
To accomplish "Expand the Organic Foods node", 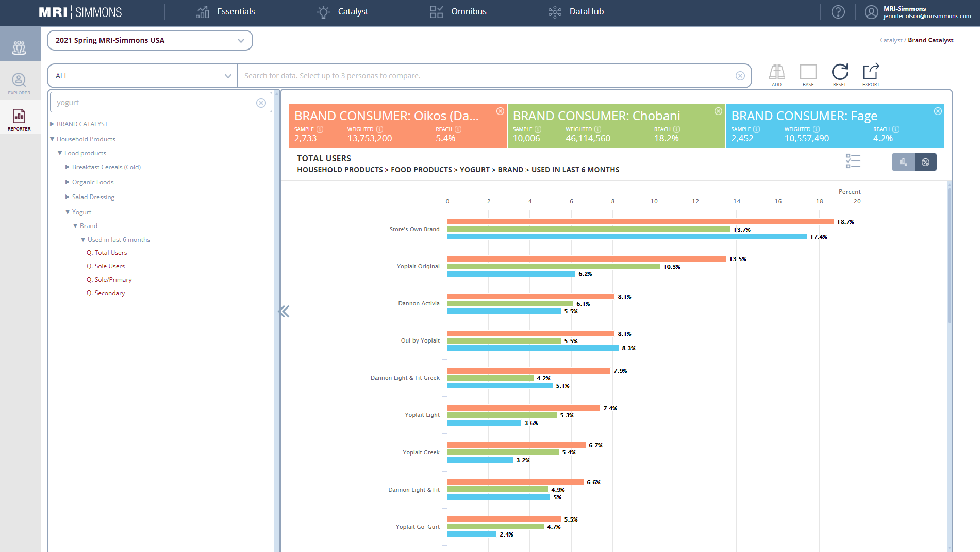I will [x=68, y=182].
